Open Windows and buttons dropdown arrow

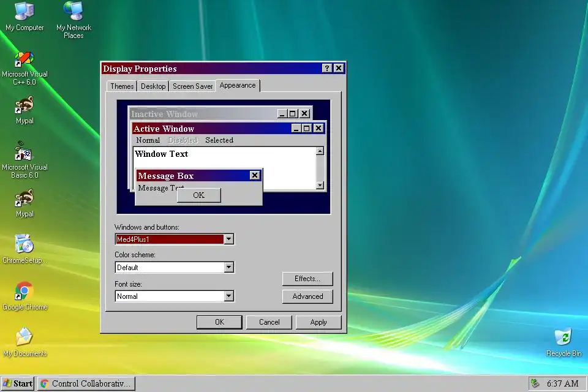tap(228, 239)
